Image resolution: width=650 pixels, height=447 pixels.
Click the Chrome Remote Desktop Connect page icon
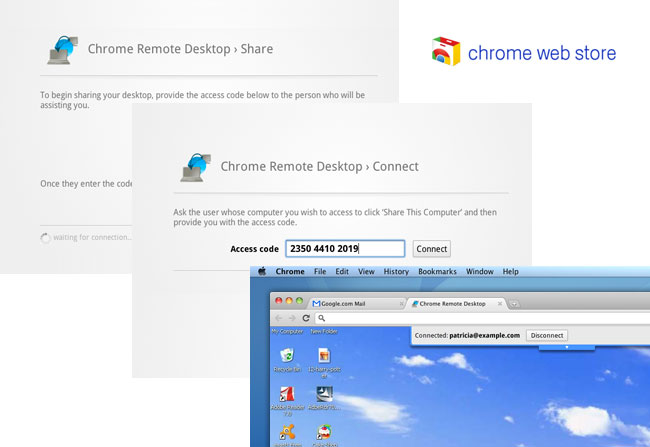196,167
